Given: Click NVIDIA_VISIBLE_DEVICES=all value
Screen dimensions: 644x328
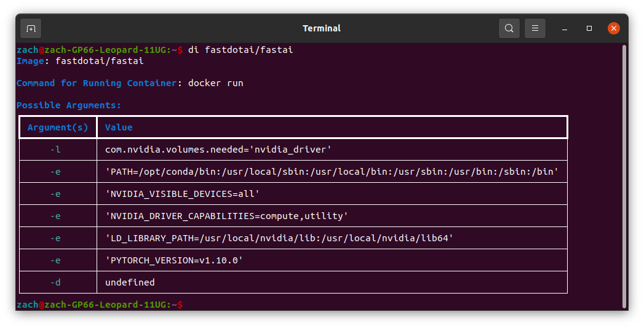Looking at the screenshot, I should tap(182, 194).
